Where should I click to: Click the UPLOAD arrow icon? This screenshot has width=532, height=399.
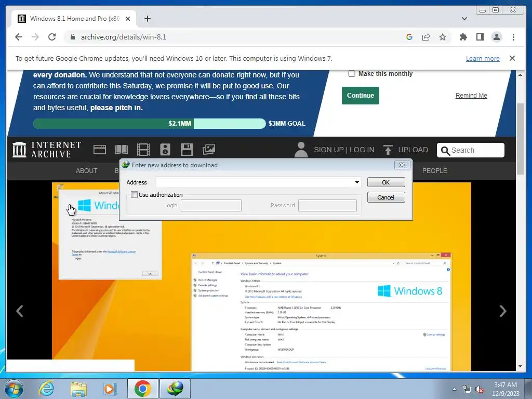(388, 150)
